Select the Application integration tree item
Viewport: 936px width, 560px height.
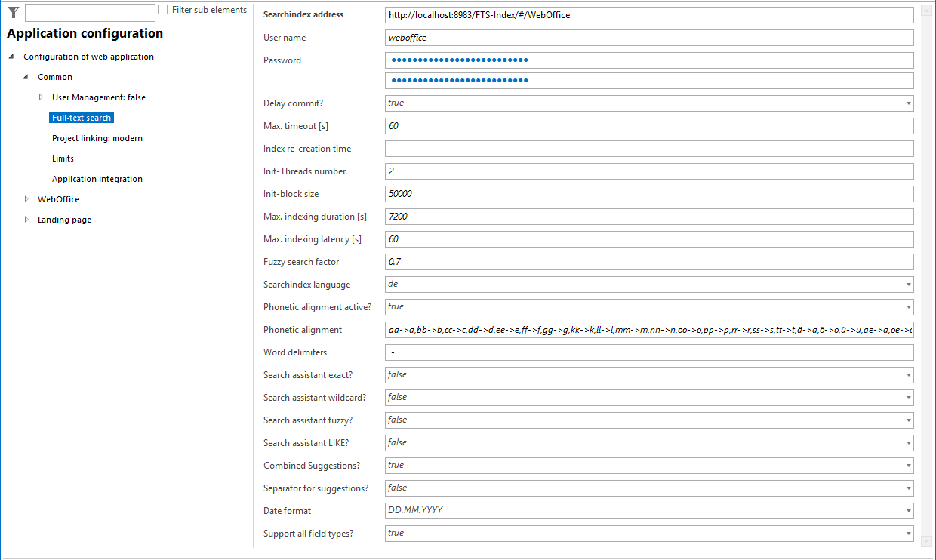[x=97, y=178]
